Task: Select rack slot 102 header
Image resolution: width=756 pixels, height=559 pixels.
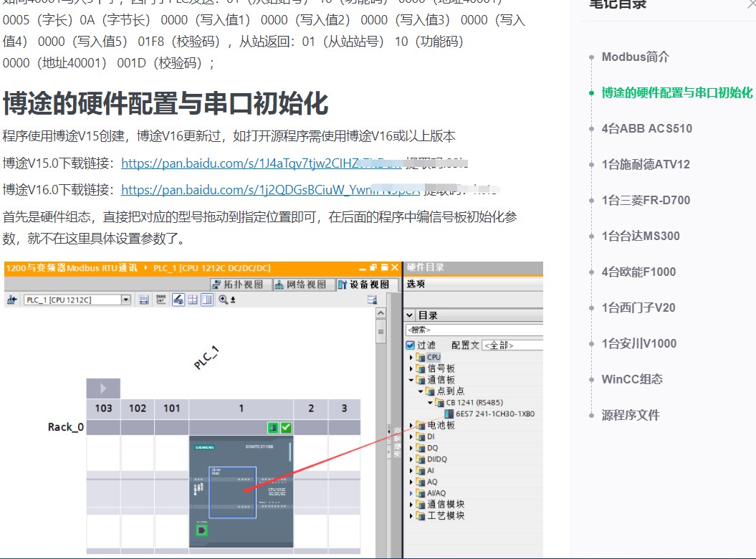Action: coord(138,408)
